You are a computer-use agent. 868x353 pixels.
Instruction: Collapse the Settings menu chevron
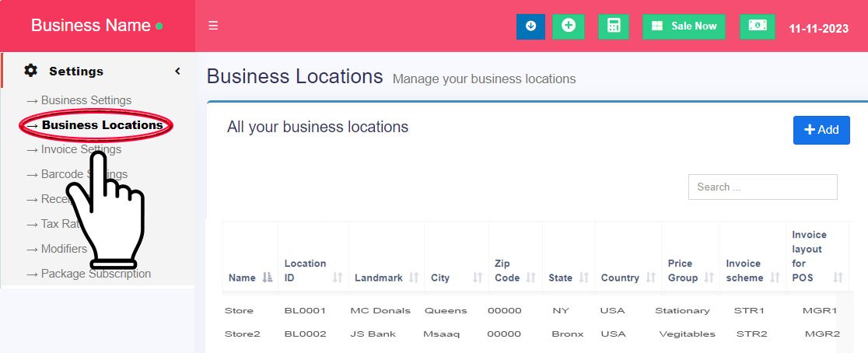point(177,71)
